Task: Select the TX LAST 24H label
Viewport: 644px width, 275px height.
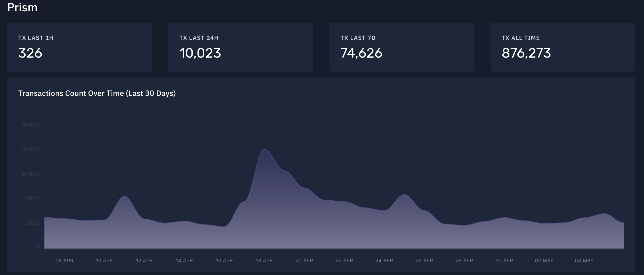Action: click(199, 38)
